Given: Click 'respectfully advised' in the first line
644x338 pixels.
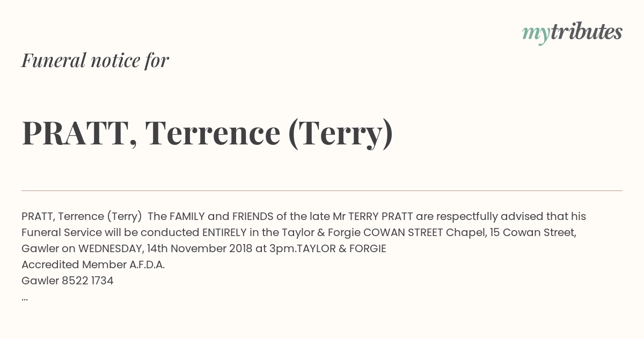Looking at the screenshot, I should (x=489, y=216).
